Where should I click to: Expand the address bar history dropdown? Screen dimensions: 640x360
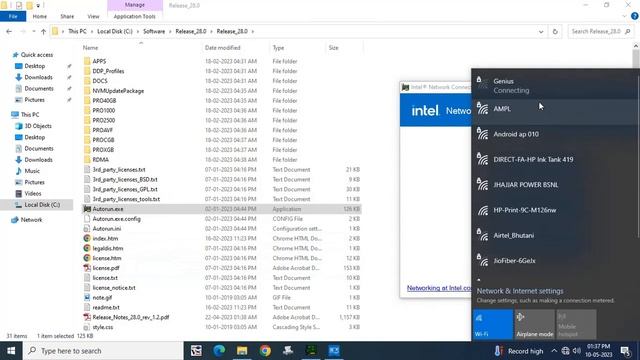541,31
